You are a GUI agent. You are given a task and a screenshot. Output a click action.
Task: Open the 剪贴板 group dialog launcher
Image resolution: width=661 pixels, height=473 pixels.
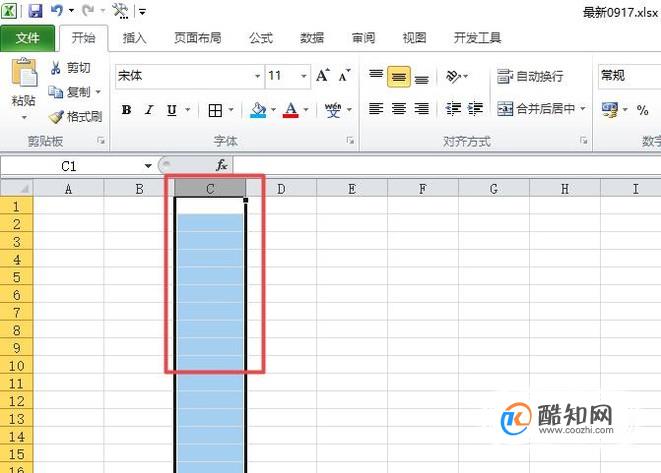click(x=101, y=140)
